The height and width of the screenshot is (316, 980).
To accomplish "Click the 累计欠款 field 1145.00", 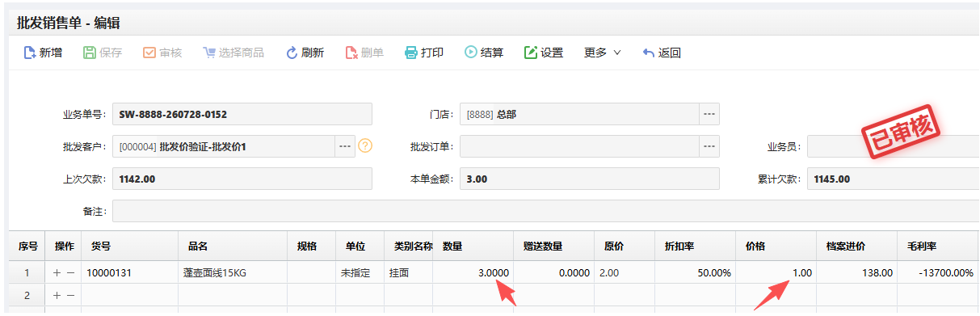I will [x=893, y=179].
